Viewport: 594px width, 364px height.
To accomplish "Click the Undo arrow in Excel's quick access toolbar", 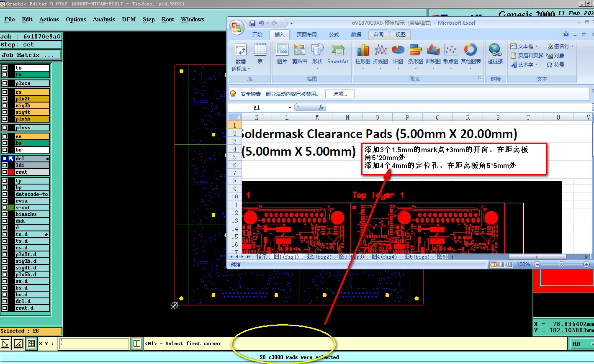I will pos(261,23).
